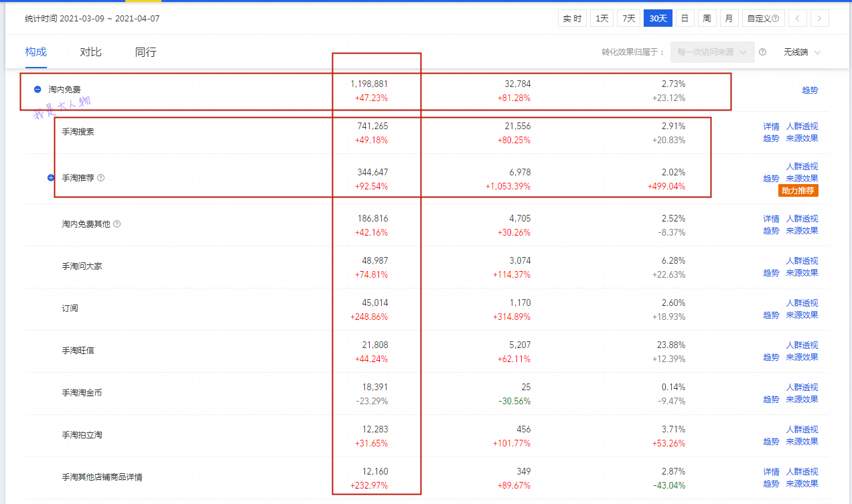Open 详情 for 手淘搜索

tap(771, 127)
